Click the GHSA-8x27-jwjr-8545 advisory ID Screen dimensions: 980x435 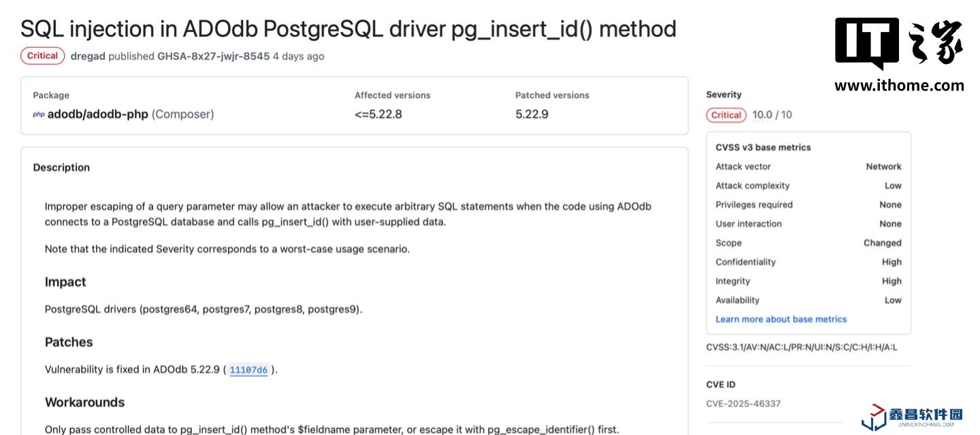pos(213,57)
